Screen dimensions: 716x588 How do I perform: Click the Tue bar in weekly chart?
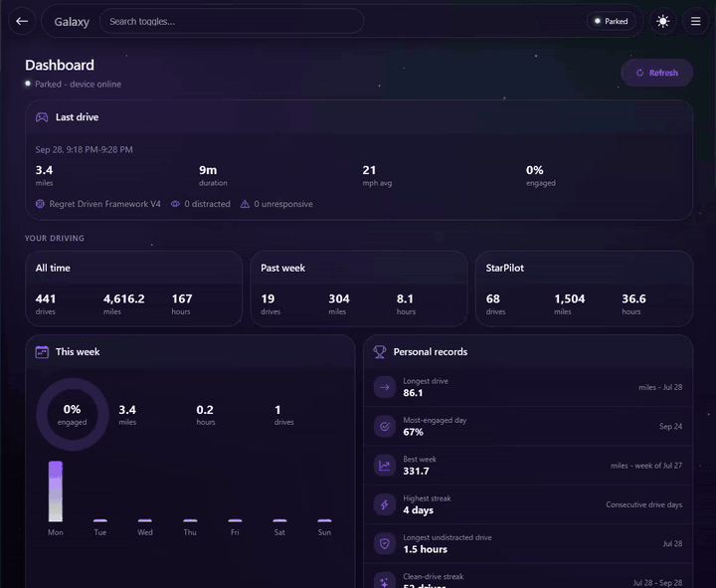[100, 520]
